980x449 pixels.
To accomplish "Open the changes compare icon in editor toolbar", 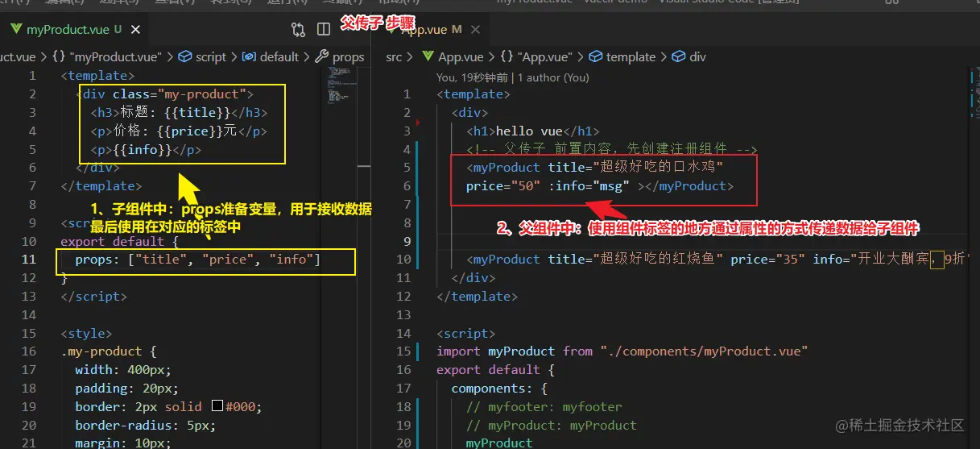I will pyautogui.click(x=299, y=30).
